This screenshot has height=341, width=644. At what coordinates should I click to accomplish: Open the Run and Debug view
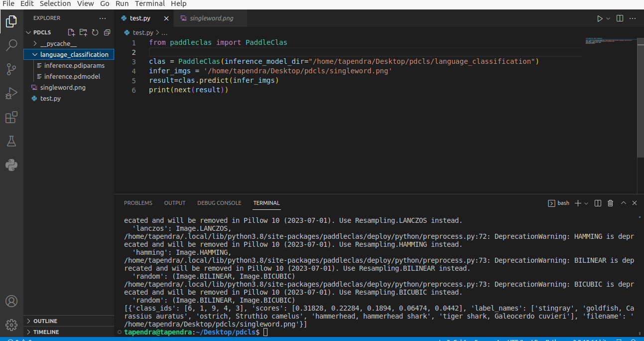point(11,93)
